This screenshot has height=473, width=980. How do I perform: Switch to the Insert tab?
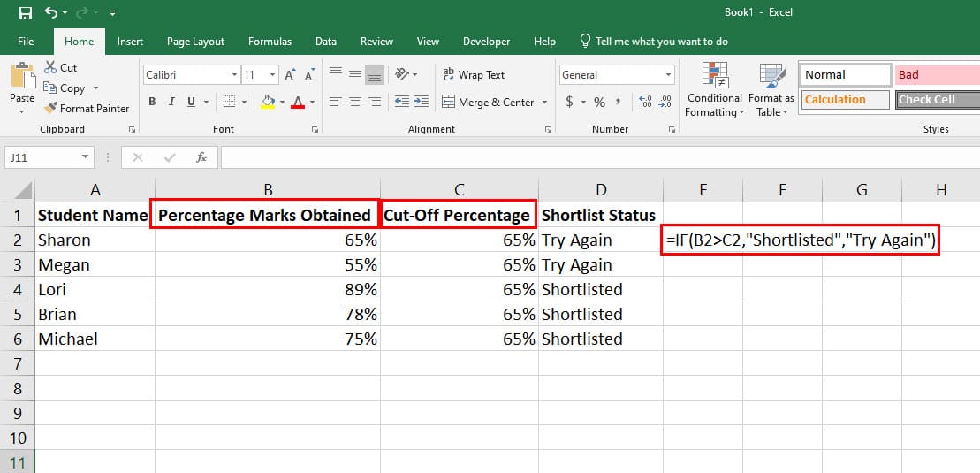pyautogui.click(x=130, y=42)
